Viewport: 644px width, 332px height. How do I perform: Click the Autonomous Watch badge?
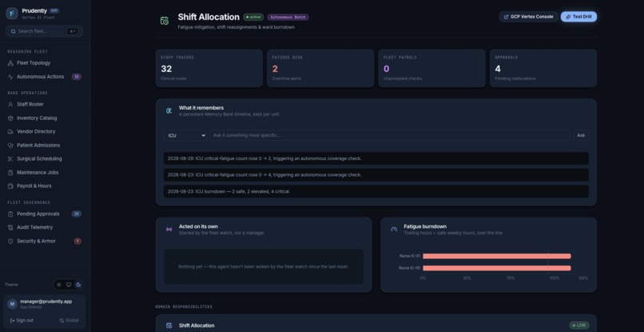(x=288, y=18)
